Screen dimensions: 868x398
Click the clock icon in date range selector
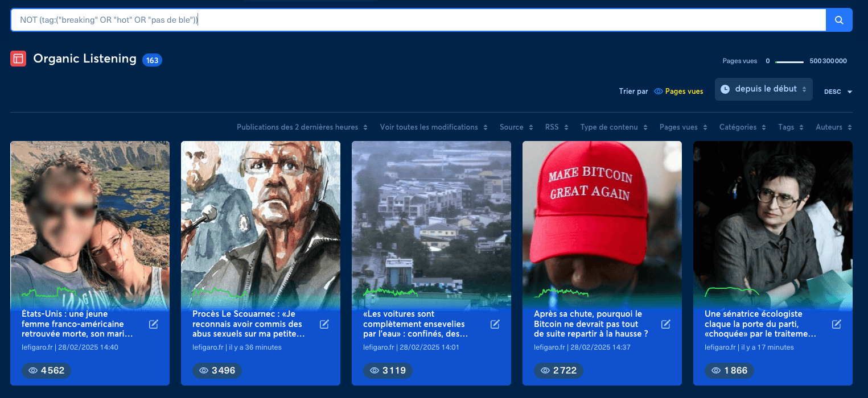click(725, 89)
